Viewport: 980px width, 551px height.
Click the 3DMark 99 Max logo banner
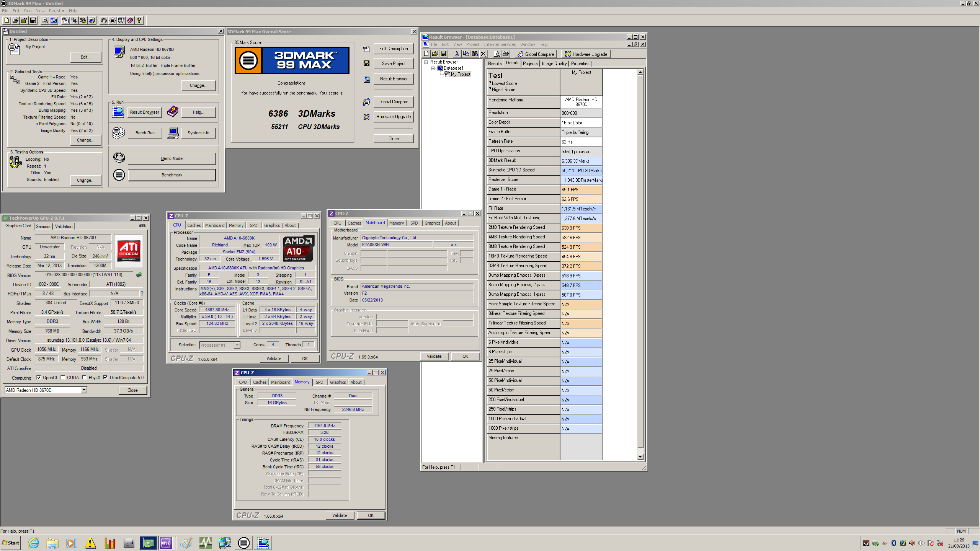tap(292, 60)
